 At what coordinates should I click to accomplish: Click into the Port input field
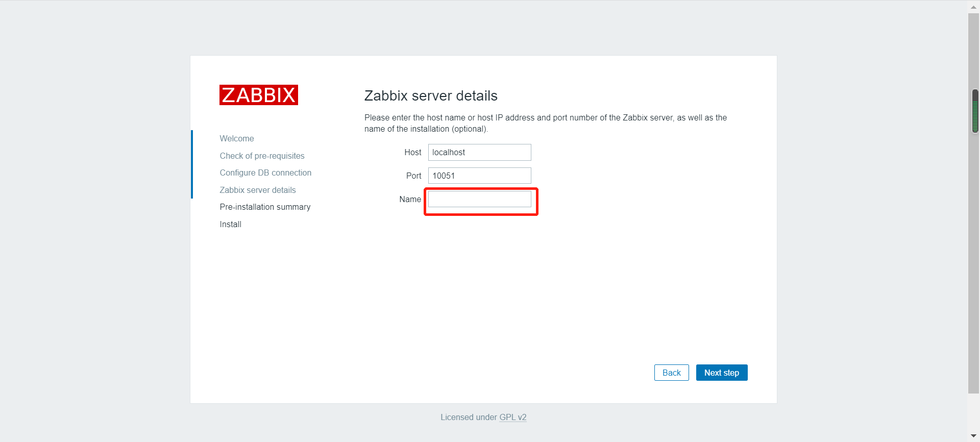pos(479,176)
